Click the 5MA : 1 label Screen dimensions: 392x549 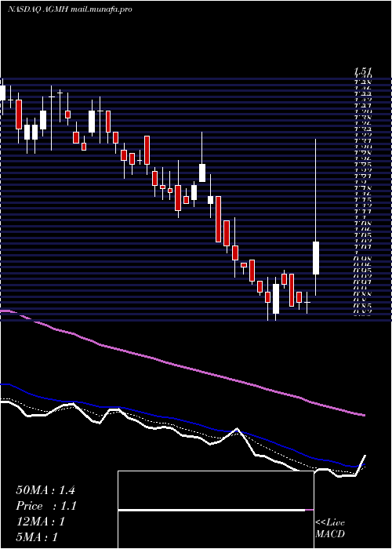[x=37, y=537]
